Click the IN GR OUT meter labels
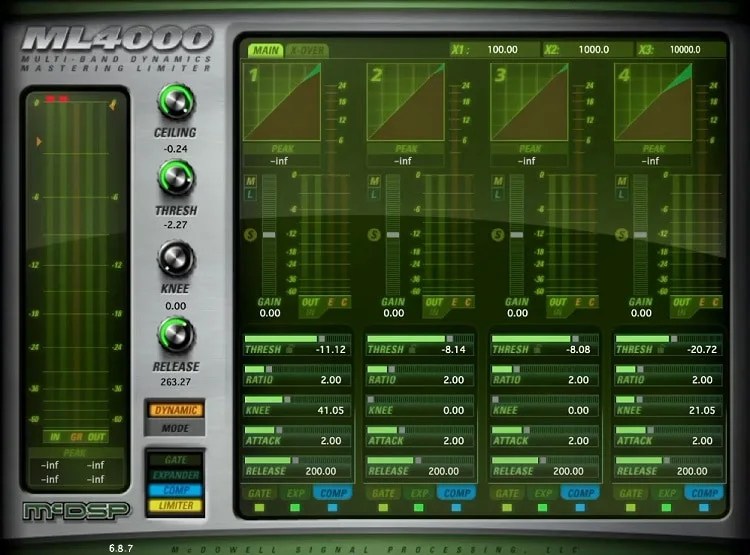This screenshot has width=750, height=555. tap(77, 437)
